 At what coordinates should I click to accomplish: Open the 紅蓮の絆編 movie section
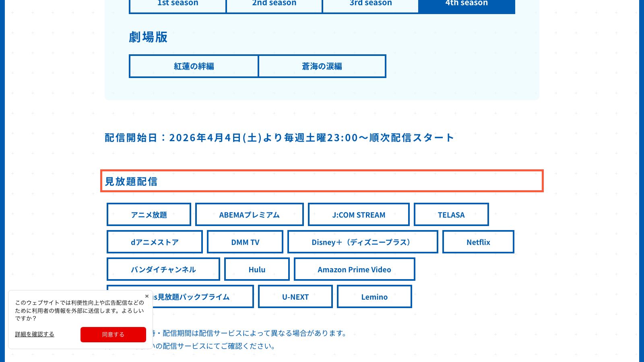click(194, 66)
